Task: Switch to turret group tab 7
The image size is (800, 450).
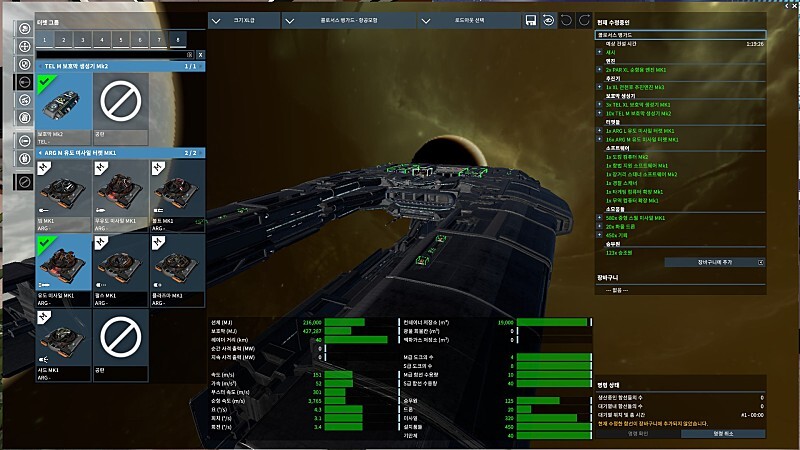Action: (x=159, y=40)
